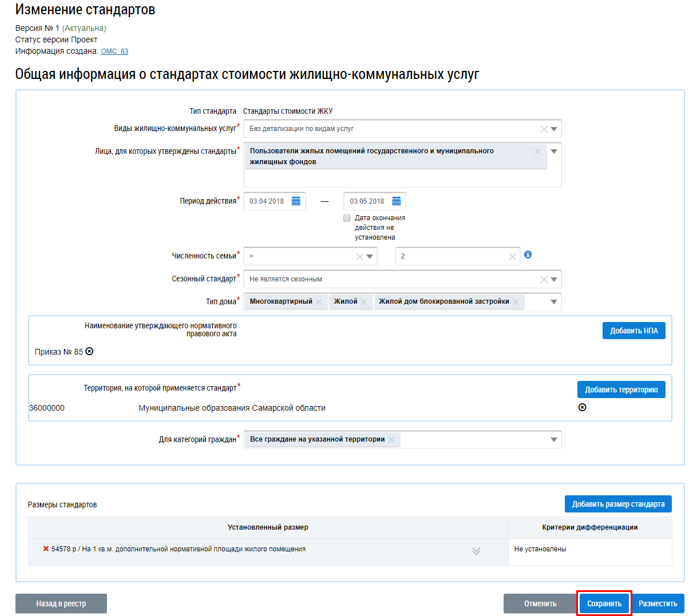Publish using the 'Разместить' button
693x616 pixels.
[x=658, y=603]
